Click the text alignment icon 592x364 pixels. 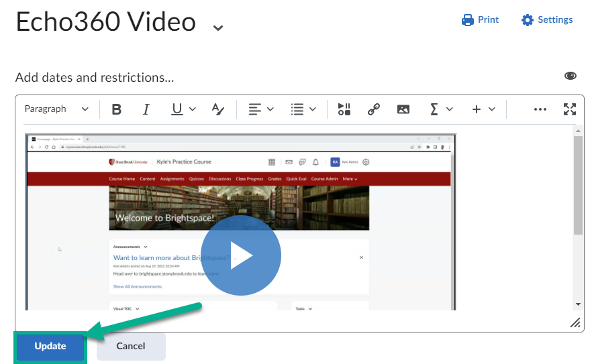(254, 109)
